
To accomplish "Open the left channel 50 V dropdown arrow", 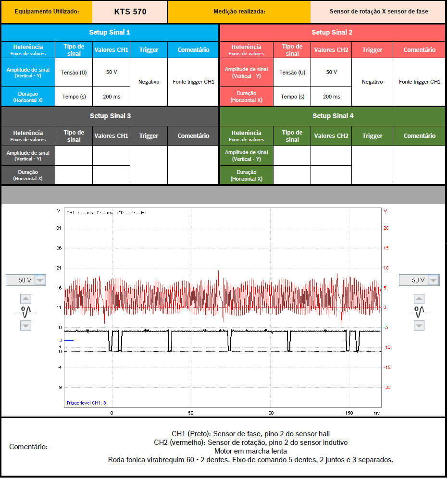I will 40,280.
